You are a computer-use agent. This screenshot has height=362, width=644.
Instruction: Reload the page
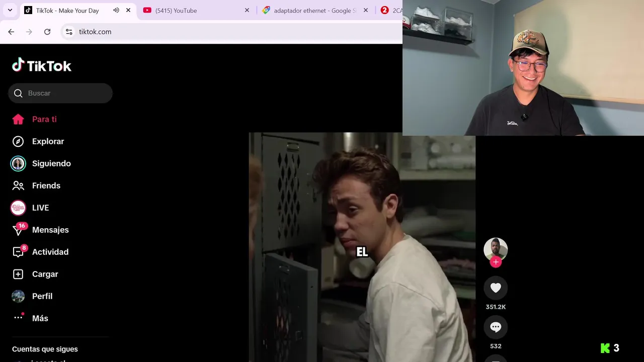[47, 32]
